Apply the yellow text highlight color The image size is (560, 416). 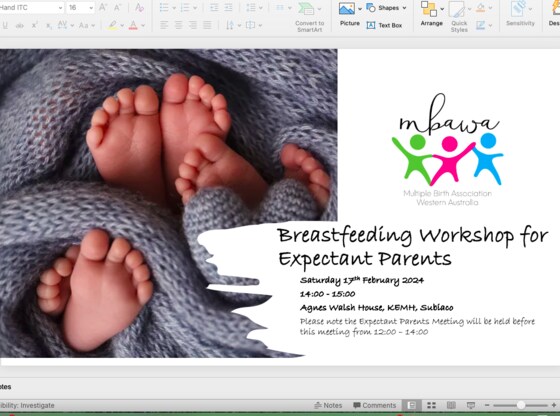pyautogui.click(x=112, y=25)
